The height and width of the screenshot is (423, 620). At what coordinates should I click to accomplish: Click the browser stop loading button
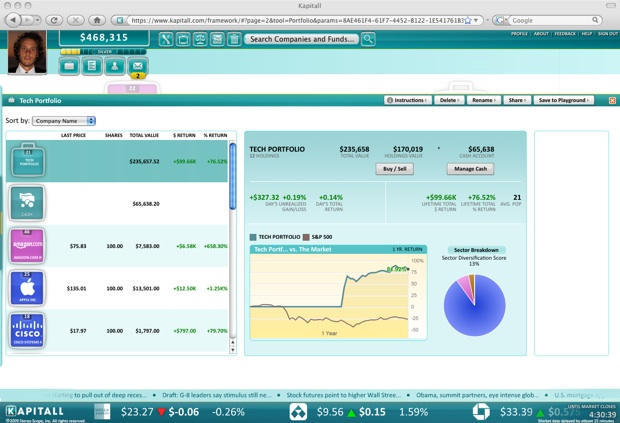point(76,20)
